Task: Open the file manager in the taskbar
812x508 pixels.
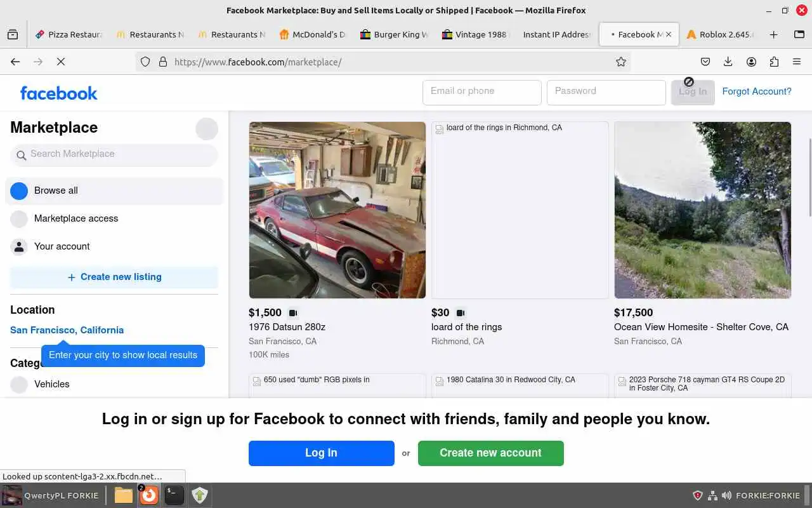Action: pyautogui.click(x=123, y=495)
